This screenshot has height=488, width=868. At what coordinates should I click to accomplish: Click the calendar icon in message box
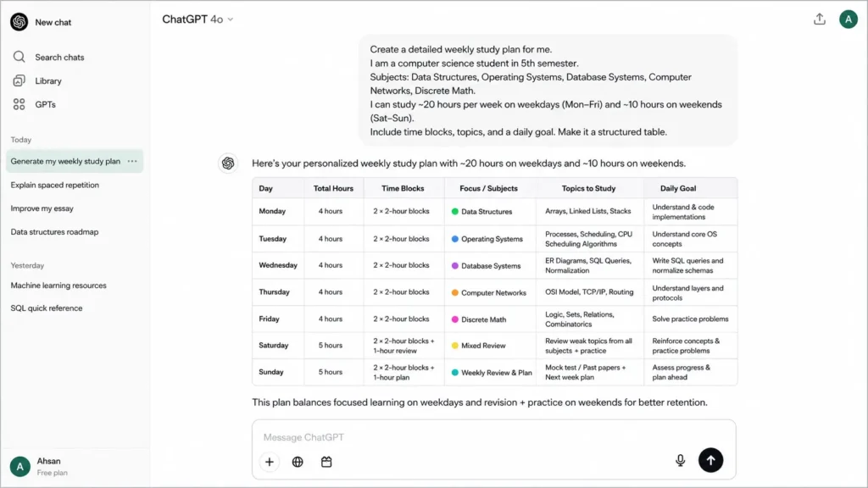[326, 462]
